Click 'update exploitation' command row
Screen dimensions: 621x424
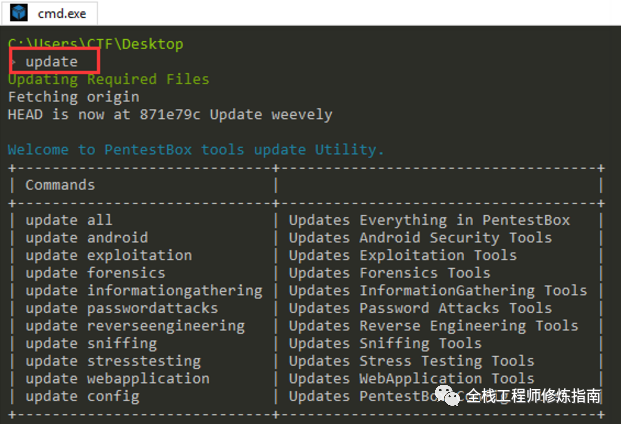tap(109, 255)
